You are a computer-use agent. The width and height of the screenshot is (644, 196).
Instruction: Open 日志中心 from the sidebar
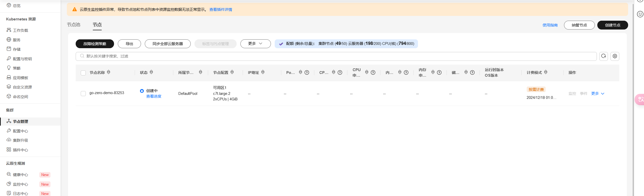(20, 193)
